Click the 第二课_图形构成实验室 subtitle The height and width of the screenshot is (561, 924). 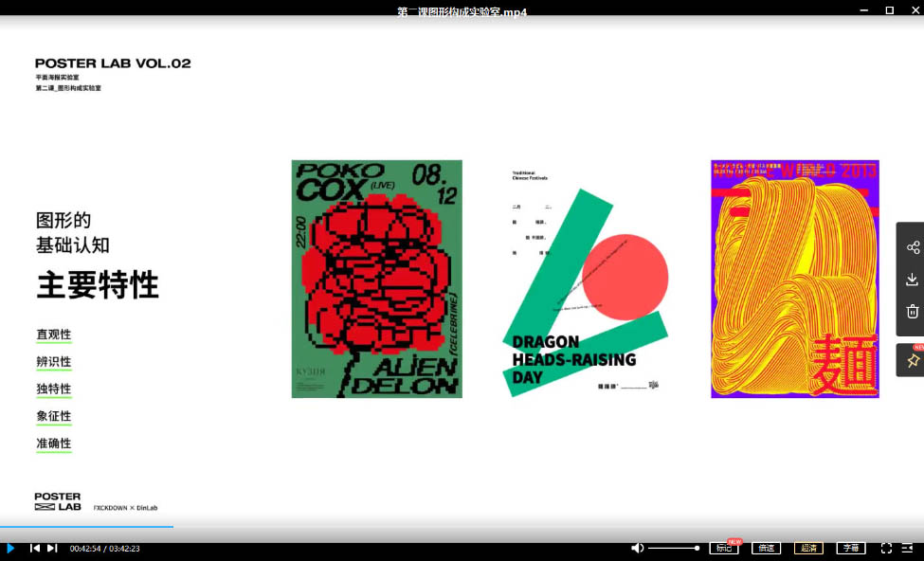point(68,88)
